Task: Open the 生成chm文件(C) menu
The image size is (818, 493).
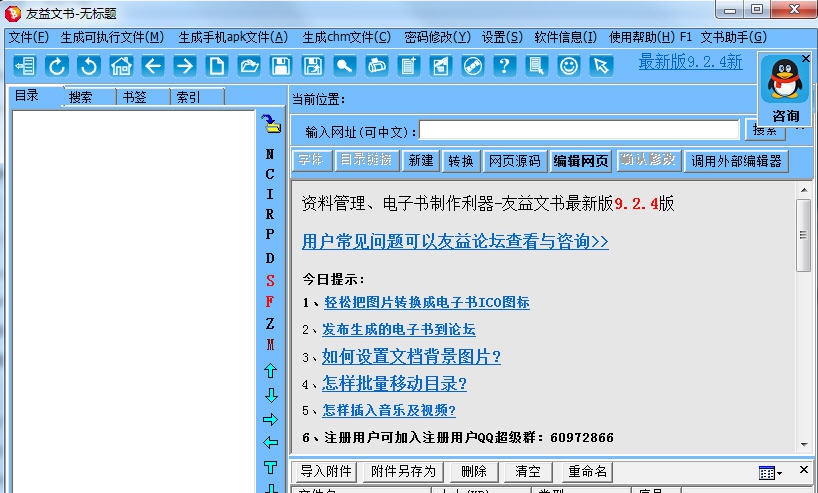Action: 346,37
